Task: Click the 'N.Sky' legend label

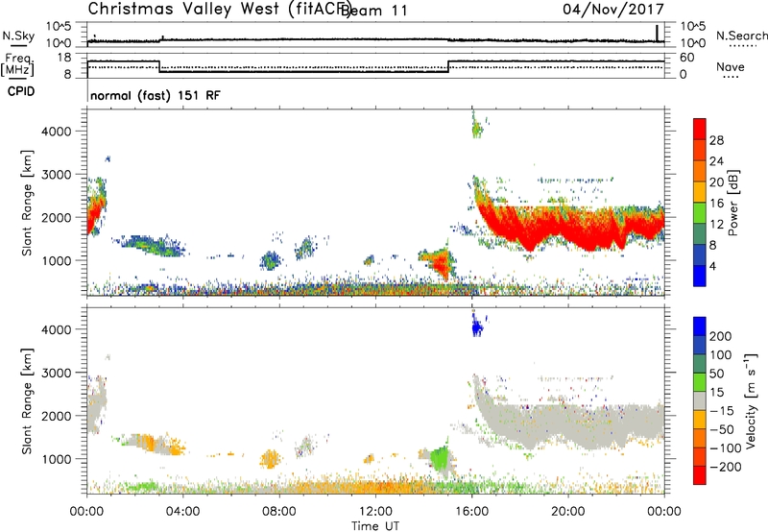Action: tap(18, 36)
